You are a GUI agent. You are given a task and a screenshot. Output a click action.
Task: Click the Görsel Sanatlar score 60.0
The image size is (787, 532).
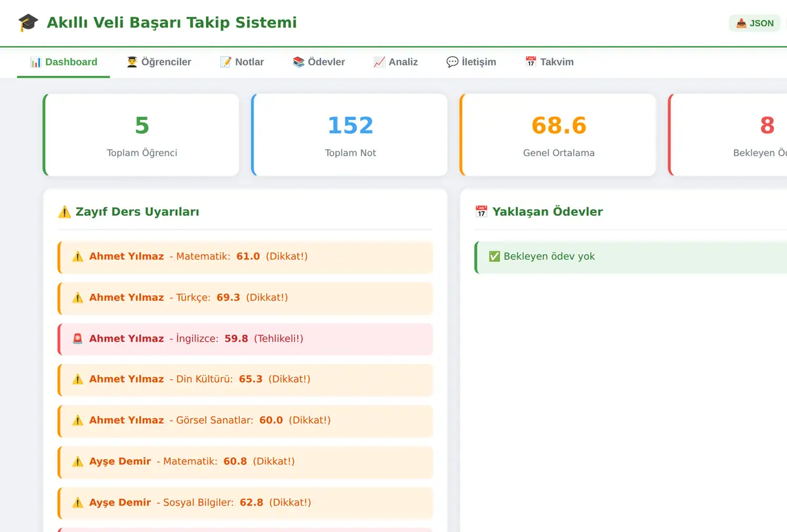pyautogui.click(x=271, y=420)
